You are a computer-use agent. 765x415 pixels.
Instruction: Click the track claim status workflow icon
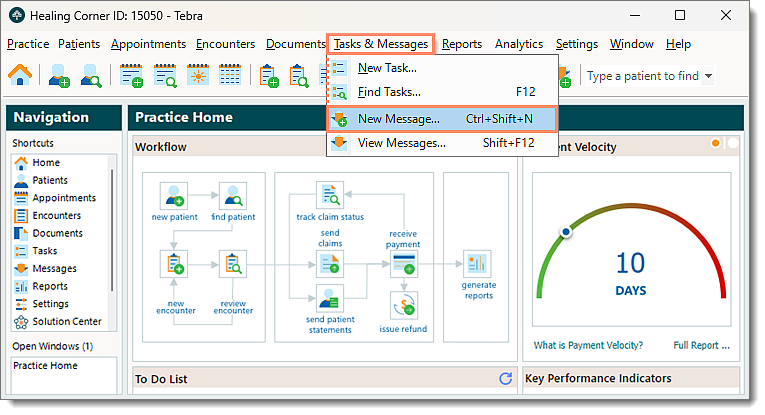[330, 195]
